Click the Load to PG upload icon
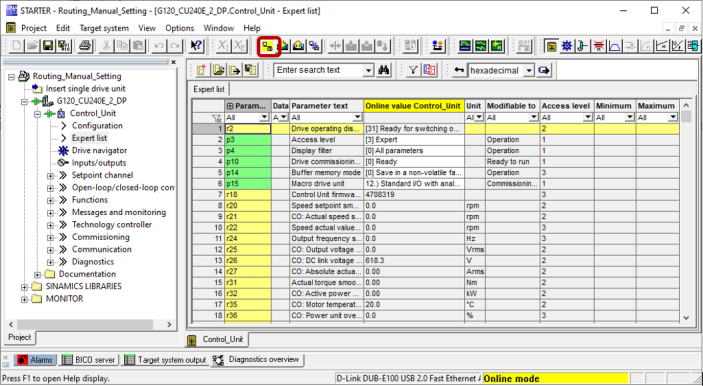The height and width of the screenshot is (386, 703). click(299, 46)
